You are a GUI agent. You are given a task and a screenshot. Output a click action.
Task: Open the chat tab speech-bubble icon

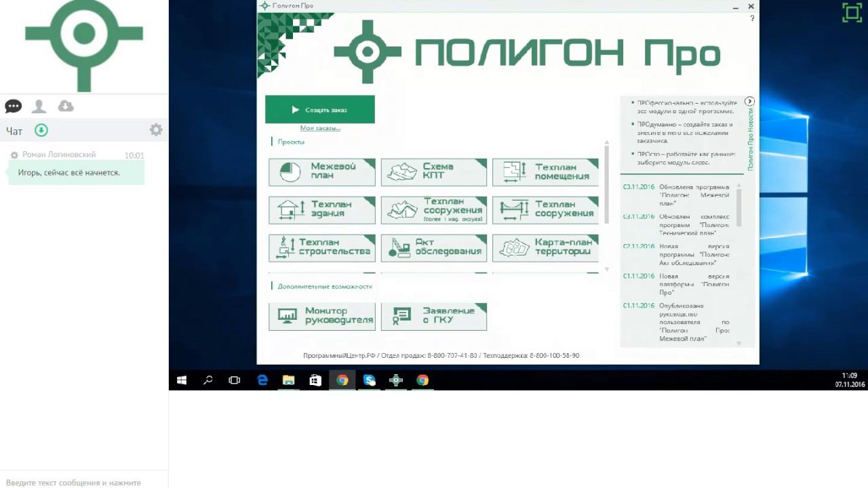[13, 106]
